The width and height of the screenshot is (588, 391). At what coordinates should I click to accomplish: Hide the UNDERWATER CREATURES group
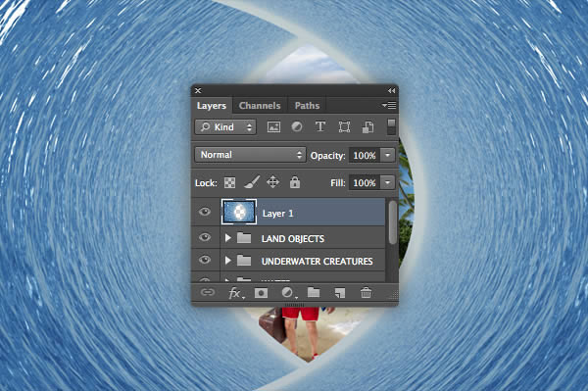(x=205, y=260)
